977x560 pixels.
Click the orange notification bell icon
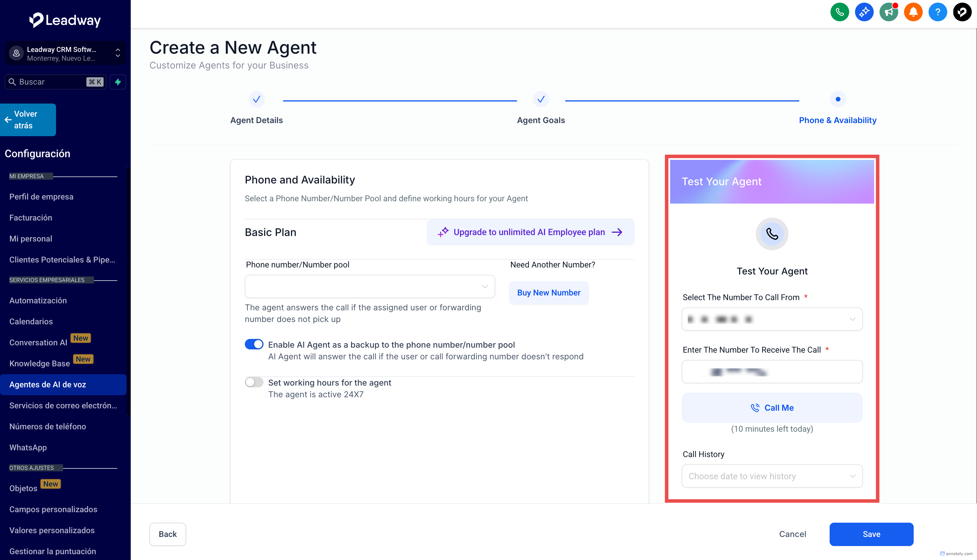pos(913,12)
